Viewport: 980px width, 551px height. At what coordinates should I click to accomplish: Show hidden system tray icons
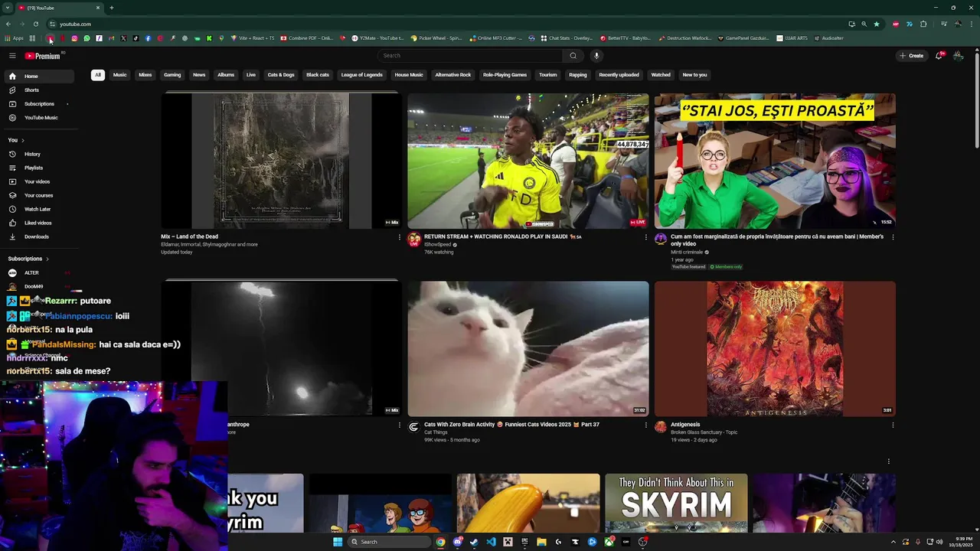[x=893, y=542]
